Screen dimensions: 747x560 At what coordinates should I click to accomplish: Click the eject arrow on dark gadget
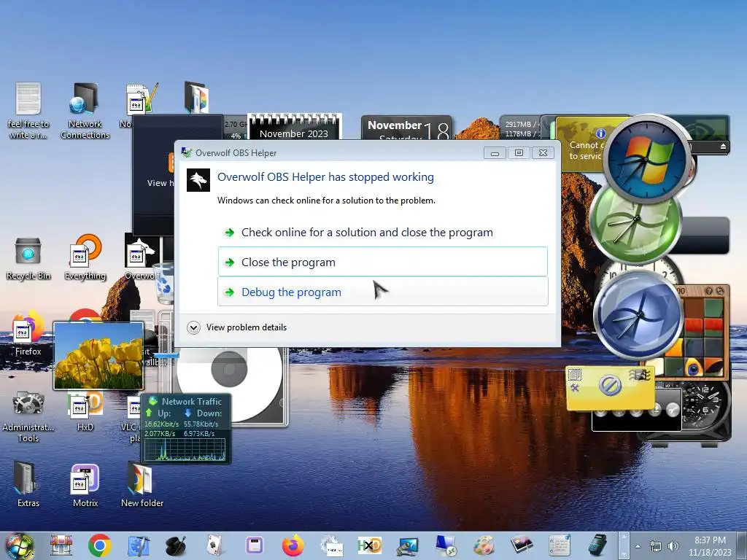coord(723,146)
